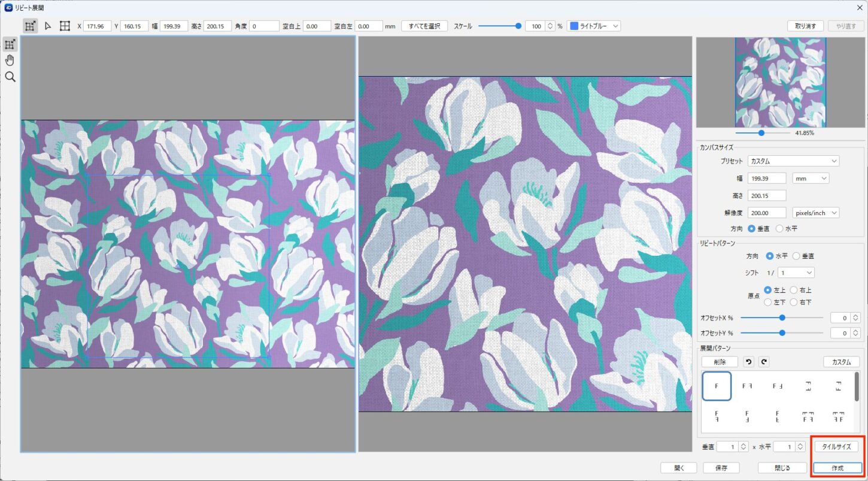This screenshot has height=481, width=868.
Task: Choose 右上 as the origin point
Action: [x=794, y=290]
